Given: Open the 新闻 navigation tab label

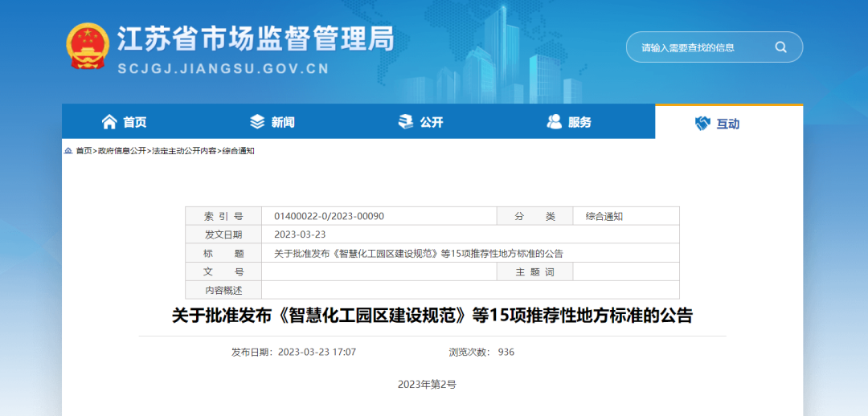Looking at the screenshot, I should tap(283, 122).
